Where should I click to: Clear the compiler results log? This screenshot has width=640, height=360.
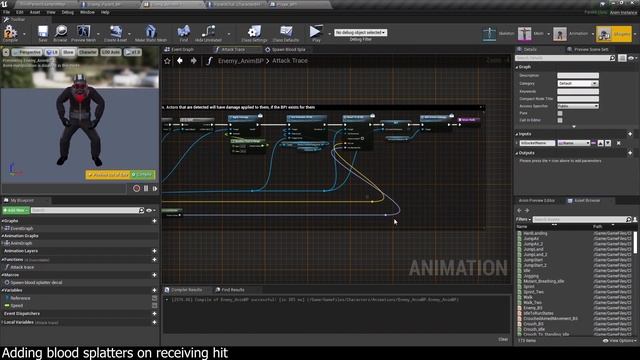click(503, 339)
